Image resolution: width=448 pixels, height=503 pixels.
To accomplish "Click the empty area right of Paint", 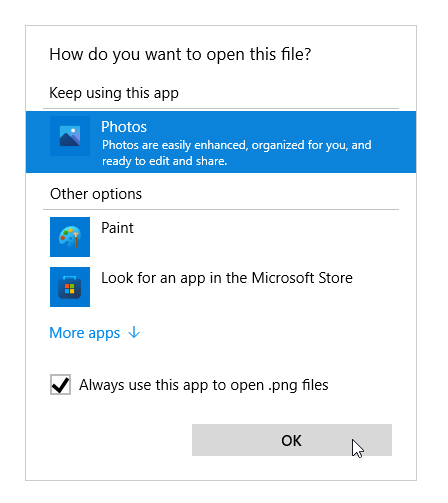I will [x=267, y=237].
